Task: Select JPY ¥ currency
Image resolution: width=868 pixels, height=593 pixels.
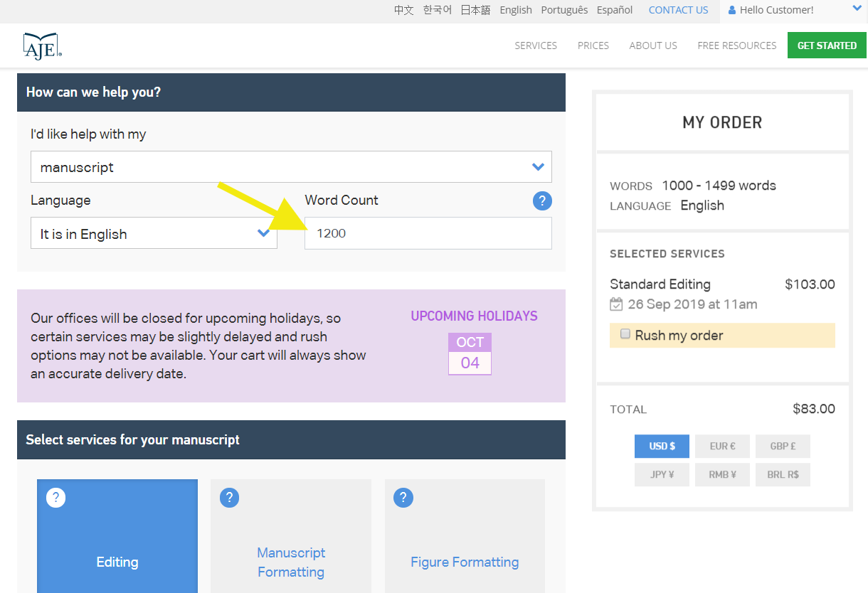Action: [662, 475]
